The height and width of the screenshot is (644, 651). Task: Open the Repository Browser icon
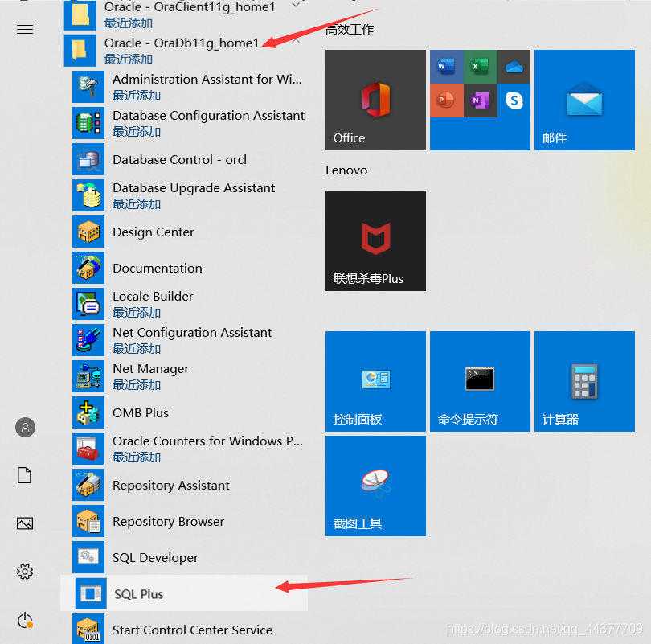pos(88,521)
